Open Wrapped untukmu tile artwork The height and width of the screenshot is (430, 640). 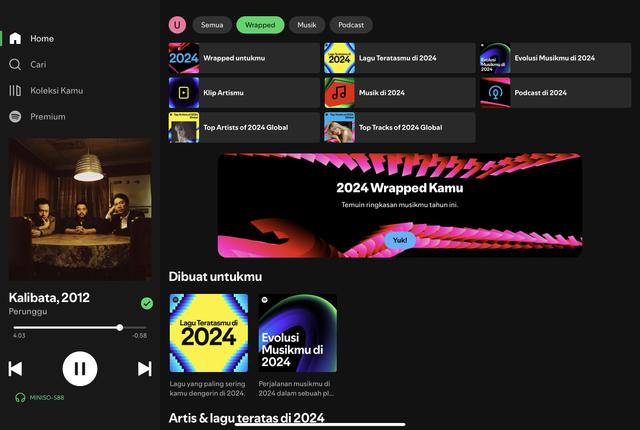[x=184, y=58]
